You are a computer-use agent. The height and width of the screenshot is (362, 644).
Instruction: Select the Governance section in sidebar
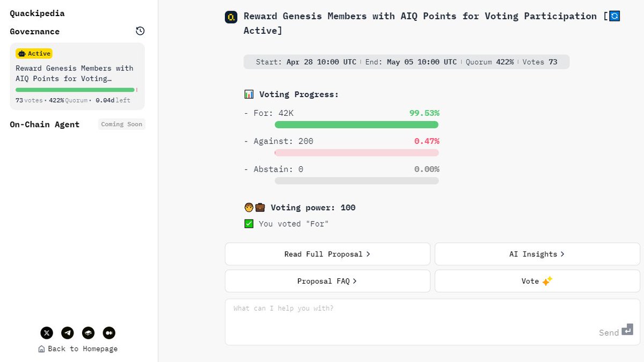tap(35, 32)
